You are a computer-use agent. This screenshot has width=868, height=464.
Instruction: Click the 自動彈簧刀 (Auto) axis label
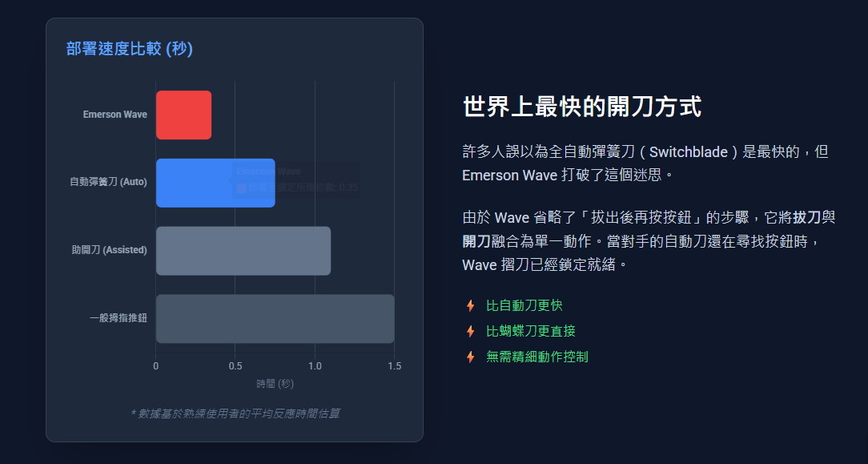coord(108,182)
